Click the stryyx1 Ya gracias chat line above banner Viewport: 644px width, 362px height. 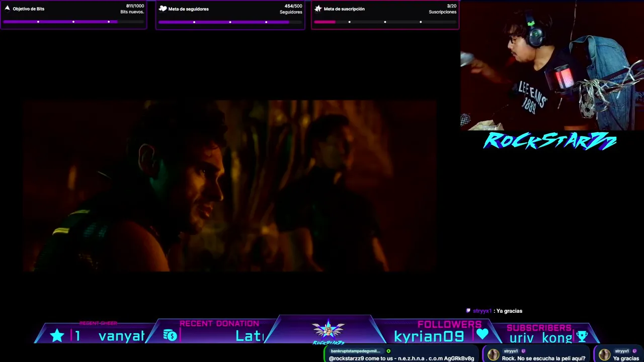pyautogui.click(x=495, y=311)
